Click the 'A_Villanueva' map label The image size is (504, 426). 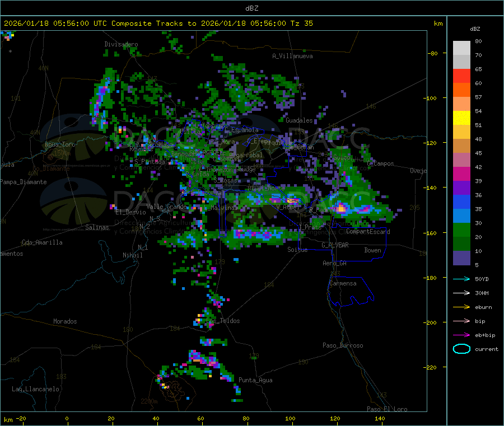point(292,56)
